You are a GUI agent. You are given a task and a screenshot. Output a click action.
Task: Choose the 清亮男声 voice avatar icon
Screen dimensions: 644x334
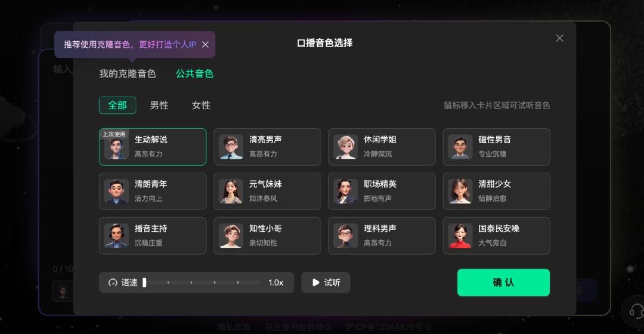coord(231,147)
